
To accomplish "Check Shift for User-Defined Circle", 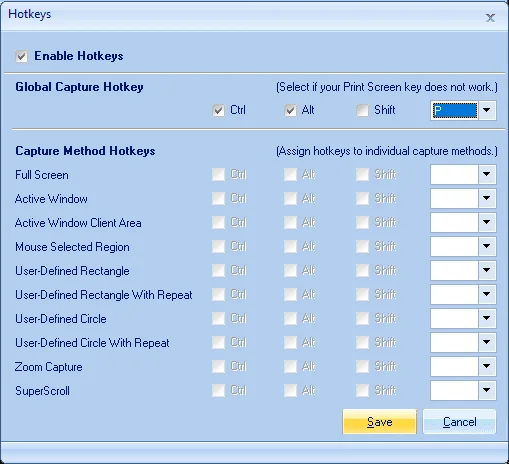I will click(362, 318).
